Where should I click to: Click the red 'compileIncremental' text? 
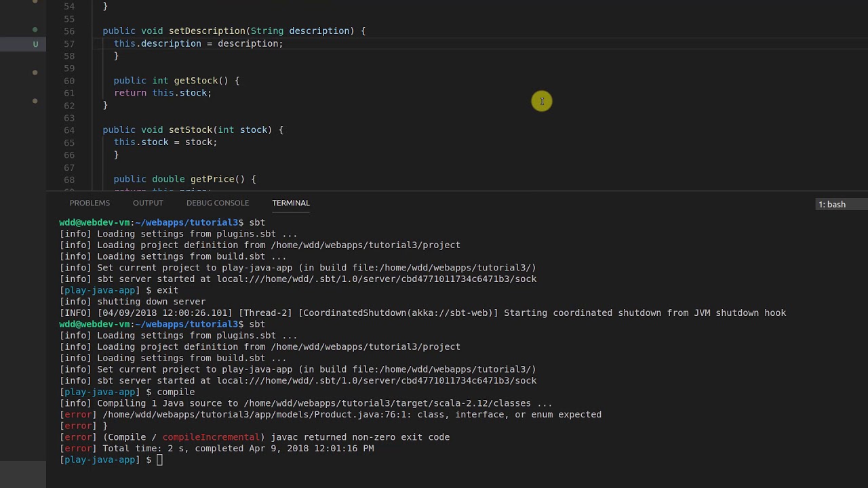[x=211, y=437]
